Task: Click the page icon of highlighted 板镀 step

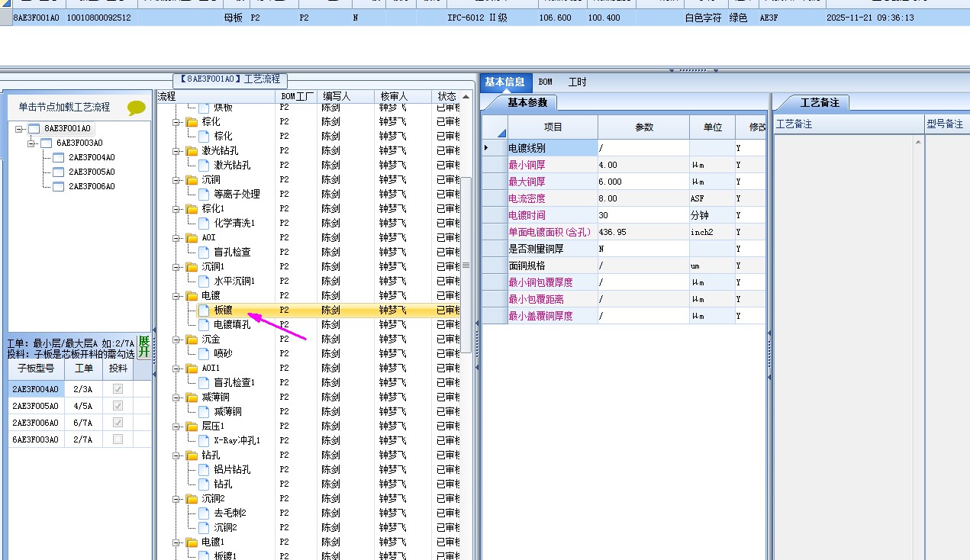Action: point(204,311)
